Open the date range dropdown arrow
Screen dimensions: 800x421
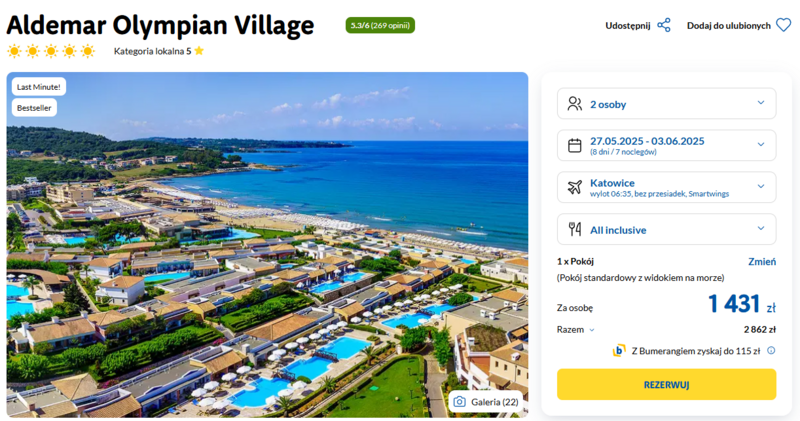[761, 144]
